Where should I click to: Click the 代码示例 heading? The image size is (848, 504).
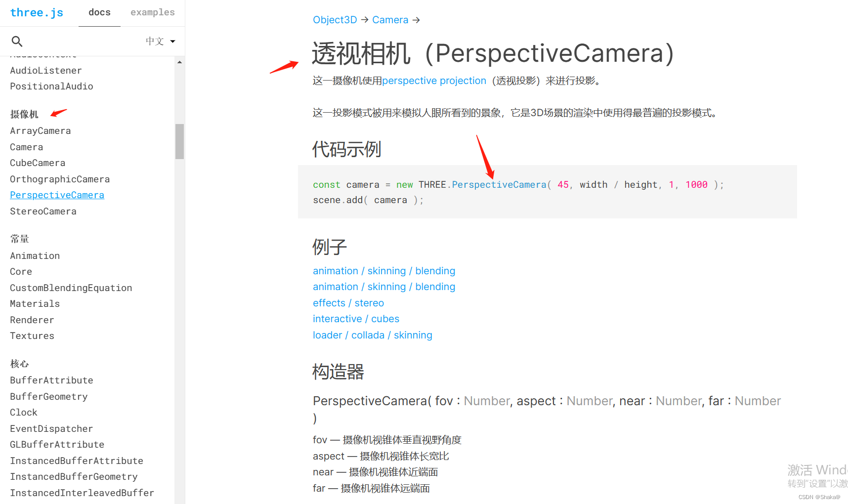click(346, 149)
